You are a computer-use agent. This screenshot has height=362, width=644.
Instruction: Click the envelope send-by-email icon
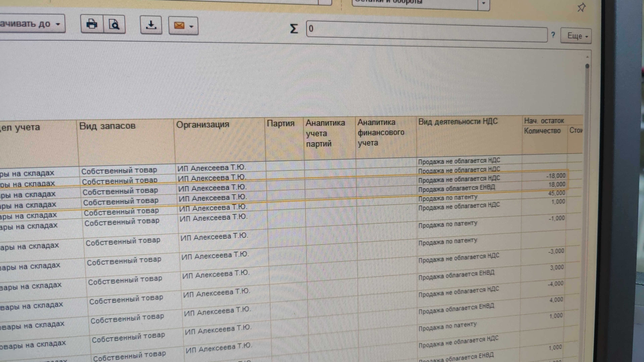(179, 25)
